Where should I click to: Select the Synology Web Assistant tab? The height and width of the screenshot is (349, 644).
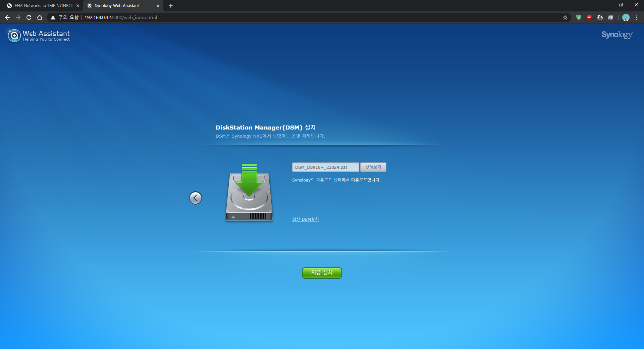[x=123, y=6]
